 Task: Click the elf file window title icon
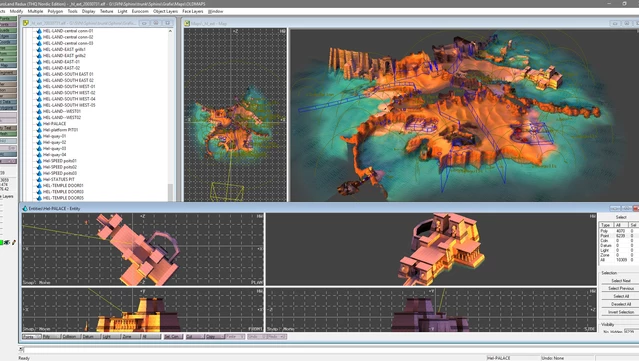25,23
